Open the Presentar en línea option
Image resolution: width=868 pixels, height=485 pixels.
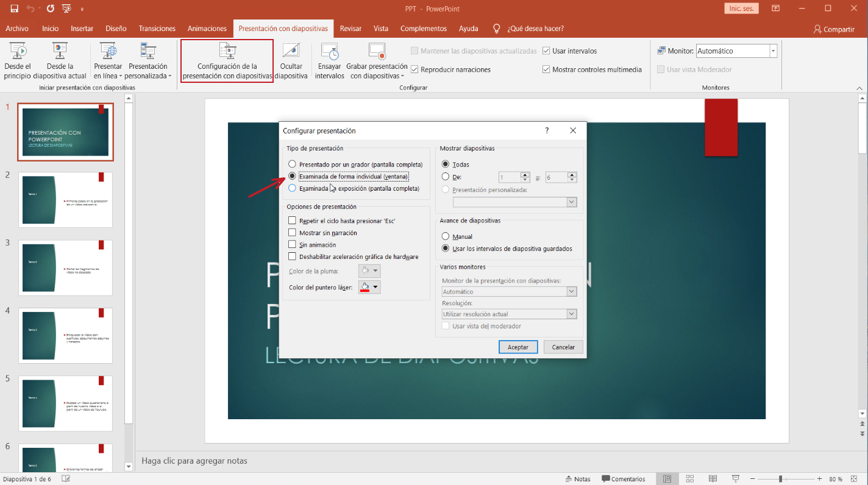coord(108,62)
